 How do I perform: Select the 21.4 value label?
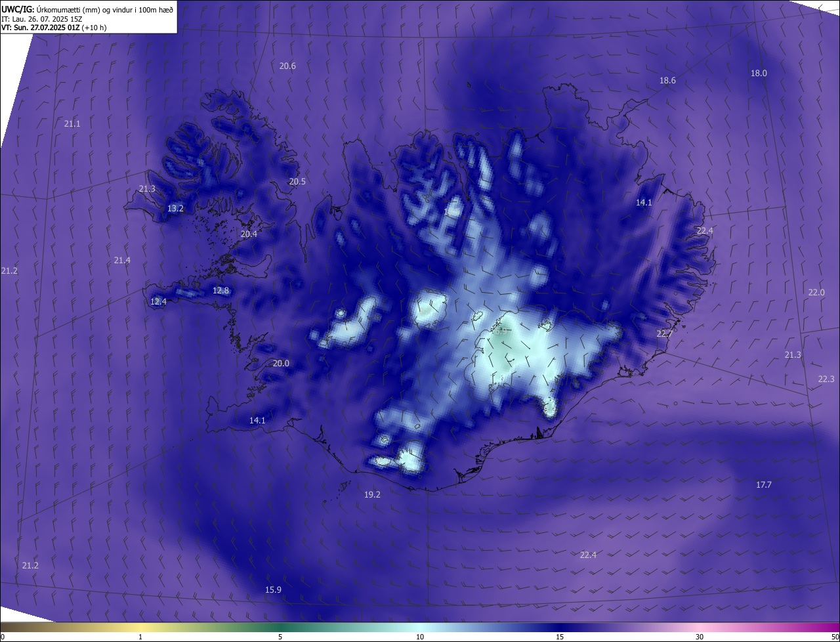(122, 260)
